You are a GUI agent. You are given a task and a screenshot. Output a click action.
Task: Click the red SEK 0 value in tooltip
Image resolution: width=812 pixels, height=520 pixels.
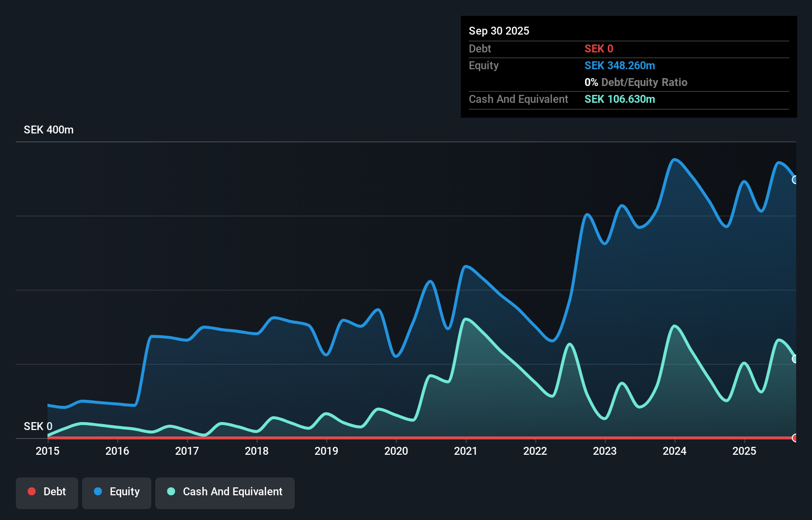599,48
